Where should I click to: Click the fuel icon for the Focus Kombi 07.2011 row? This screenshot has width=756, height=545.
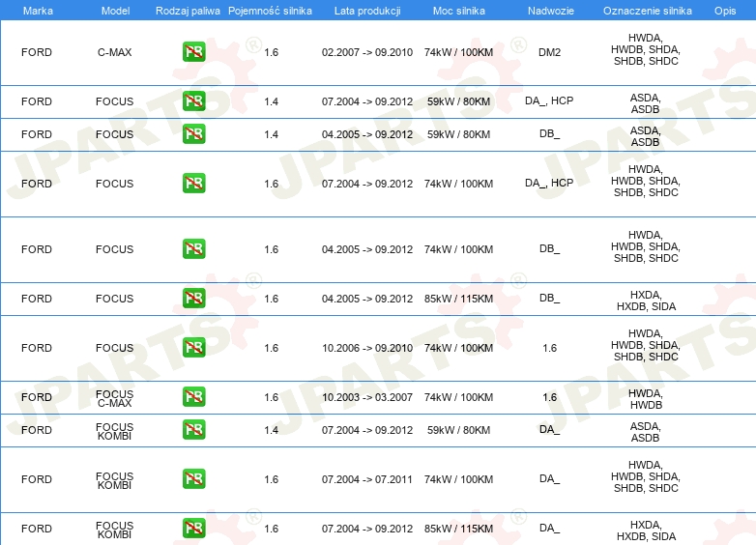coord(193,479)
